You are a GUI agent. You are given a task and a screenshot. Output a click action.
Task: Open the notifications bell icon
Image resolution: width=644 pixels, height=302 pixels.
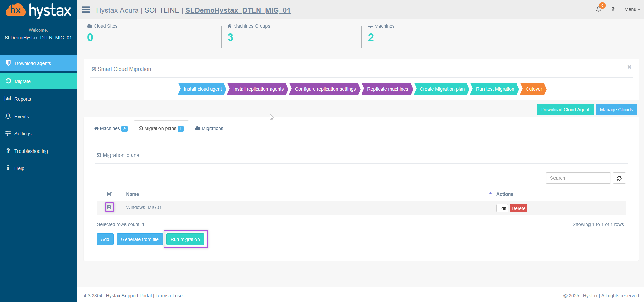(599, 9)
